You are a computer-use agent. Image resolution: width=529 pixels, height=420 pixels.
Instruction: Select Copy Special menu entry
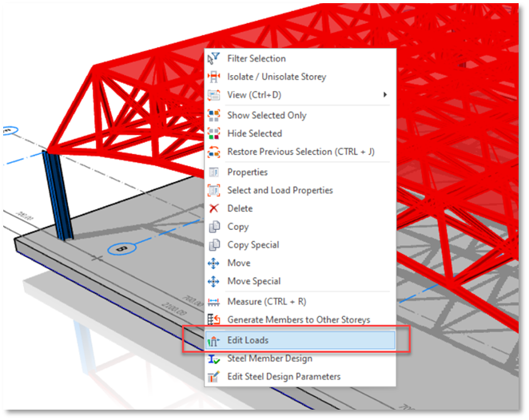(253, 245)
